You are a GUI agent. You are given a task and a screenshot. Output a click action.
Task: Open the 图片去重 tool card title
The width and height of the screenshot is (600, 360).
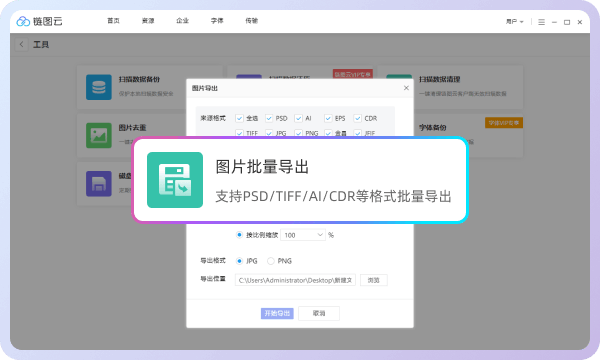pyautogui.click(x=132, y=127)
